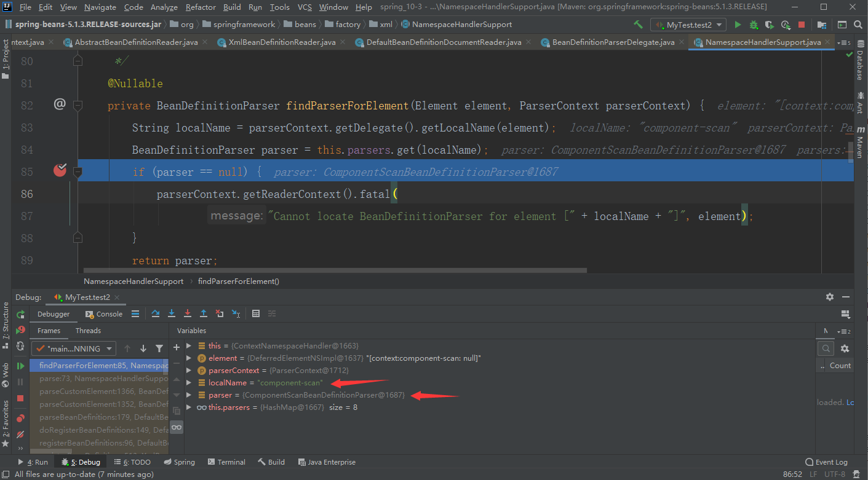Switch to the Threads tab
The width and height of the screenshot is (868, 480).
[x=88, y=331]
